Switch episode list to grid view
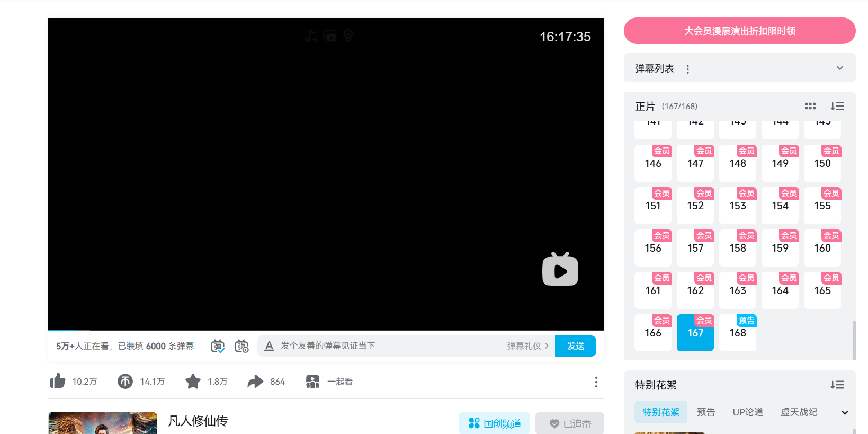Image resolution: width=868 pixels, height=434 pixels. [x=810, y=106]
